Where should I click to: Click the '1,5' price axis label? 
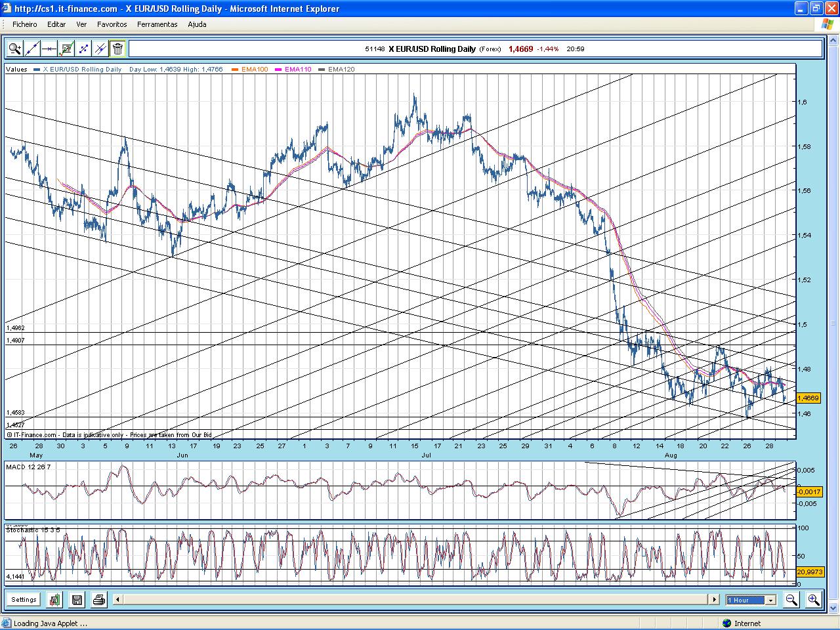pyautogui.click(x=803, y=325)
